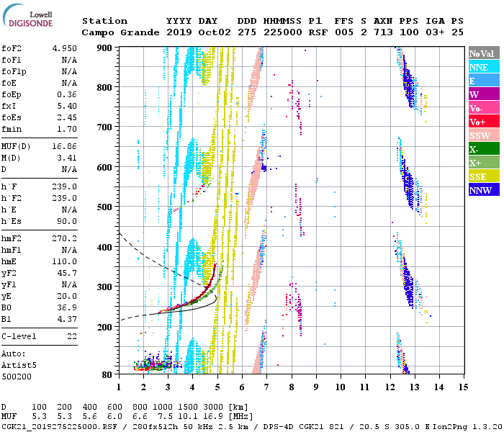This screenshot has width=504, height=432.
Task: Click the B0 value 36.9
Action: 67,307
